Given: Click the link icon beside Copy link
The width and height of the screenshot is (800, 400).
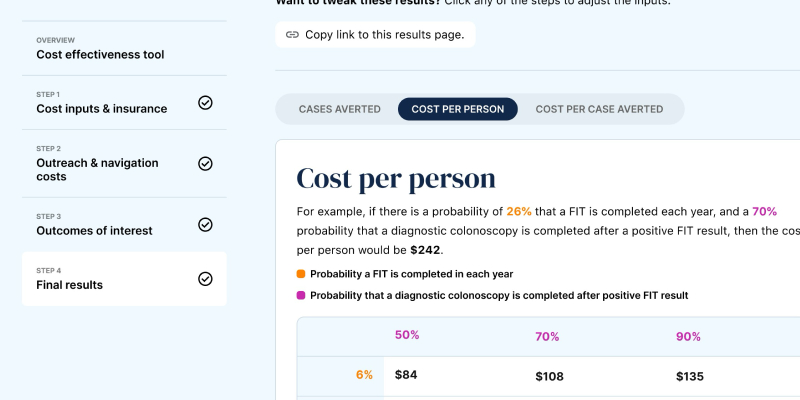Looking at the screenshot, I should [x=292, y=34].
